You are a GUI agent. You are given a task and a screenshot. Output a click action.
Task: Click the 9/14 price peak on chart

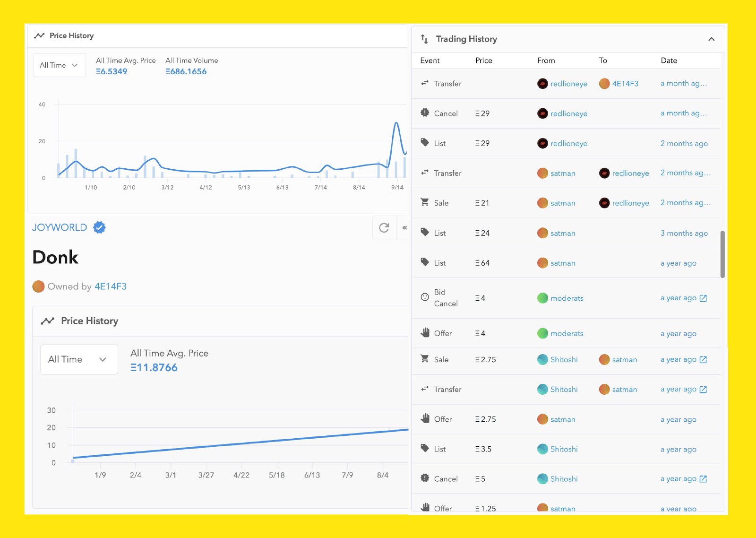click(396, 123)
